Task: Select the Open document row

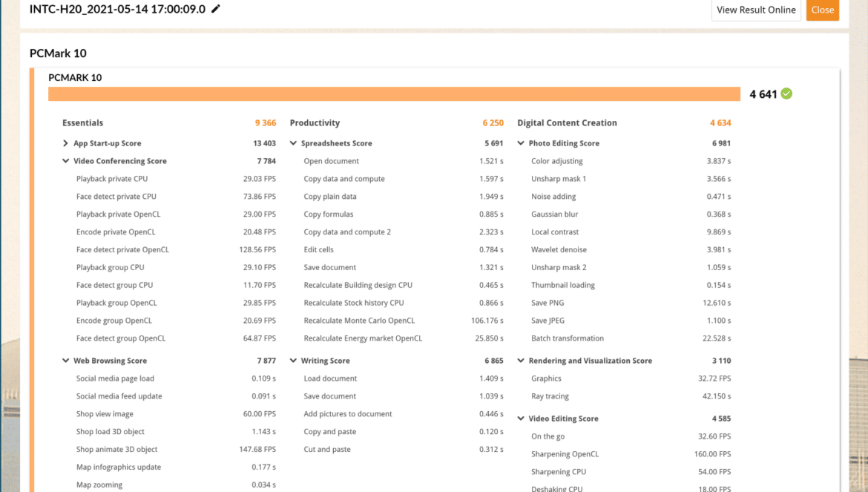Action: point(404,161)
